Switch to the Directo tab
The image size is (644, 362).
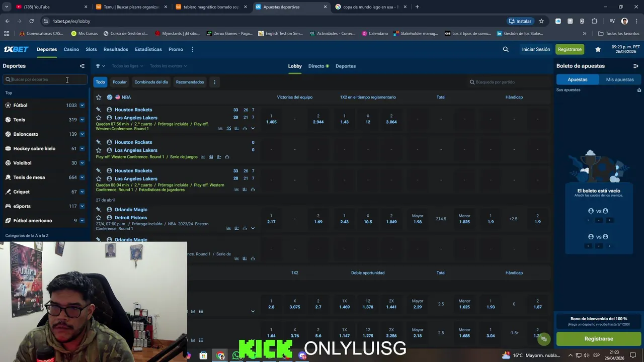click(x=318, y=66)
